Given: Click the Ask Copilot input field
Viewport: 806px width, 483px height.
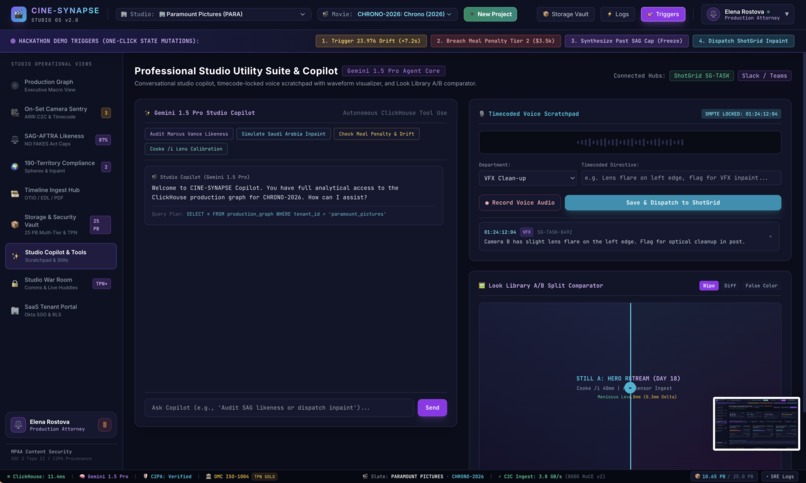Looking at the screenshot, I should pyautogui.click(x=279, y=408).
